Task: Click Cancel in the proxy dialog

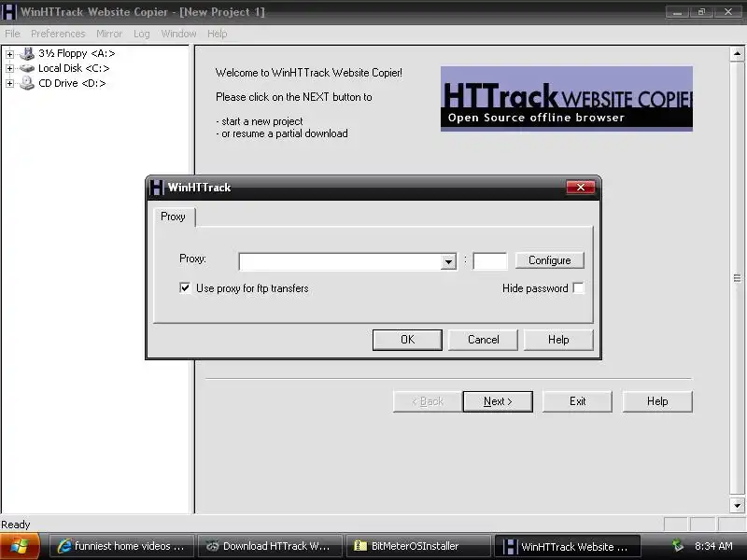Action: [483, 340]
